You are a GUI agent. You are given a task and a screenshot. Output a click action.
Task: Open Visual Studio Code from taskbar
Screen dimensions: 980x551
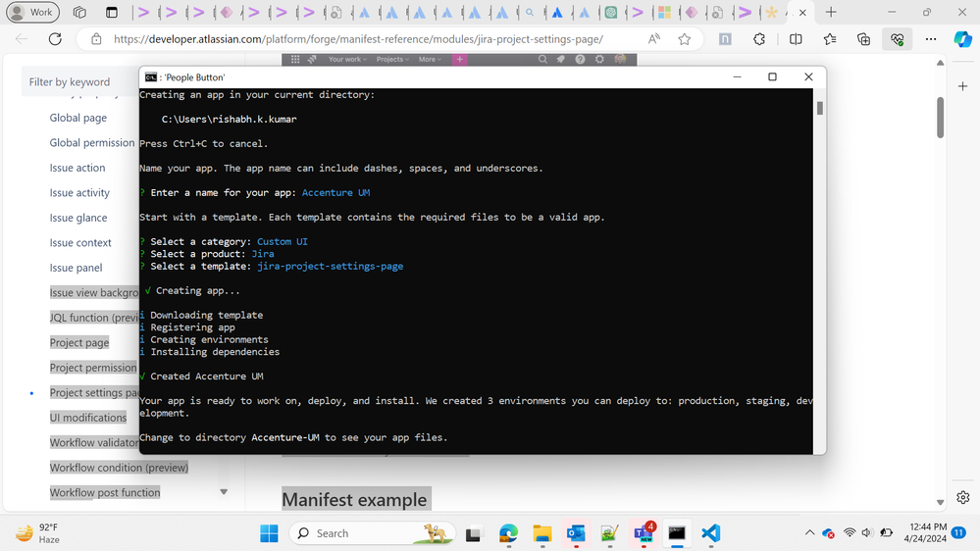[710, 533]
